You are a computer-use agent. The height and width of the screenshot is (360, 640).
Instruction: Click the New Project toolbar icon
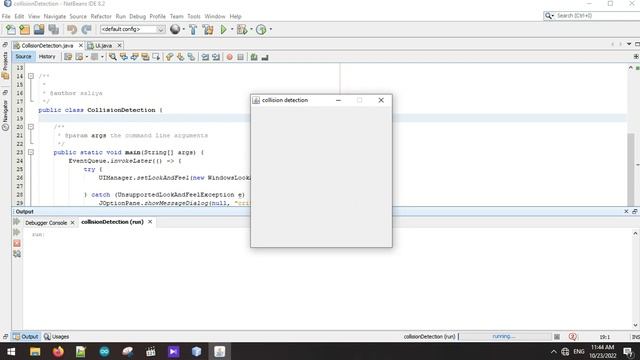point(24,29)
